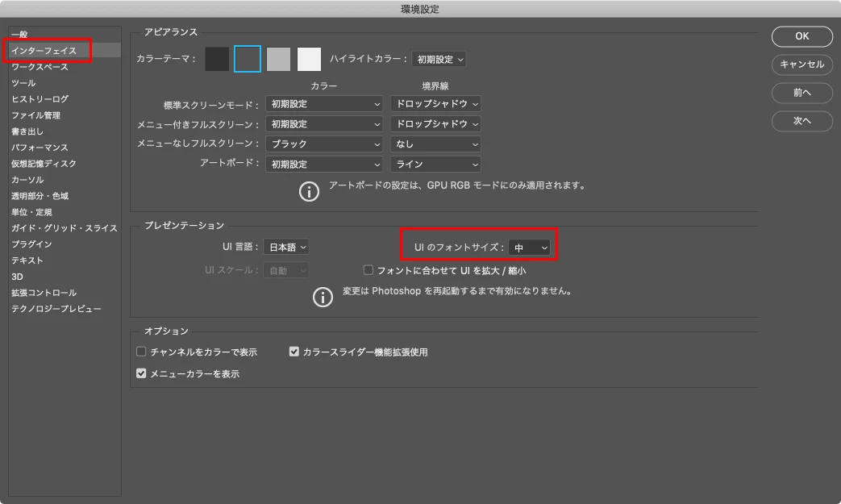Viewport: 841px width, 504px height.
Task: Open UI 言語 dropdown
Action: tap(286, 248)
